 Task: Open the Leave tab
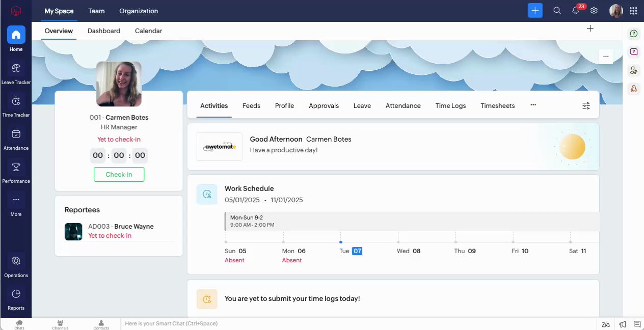[x=362, y=105]
